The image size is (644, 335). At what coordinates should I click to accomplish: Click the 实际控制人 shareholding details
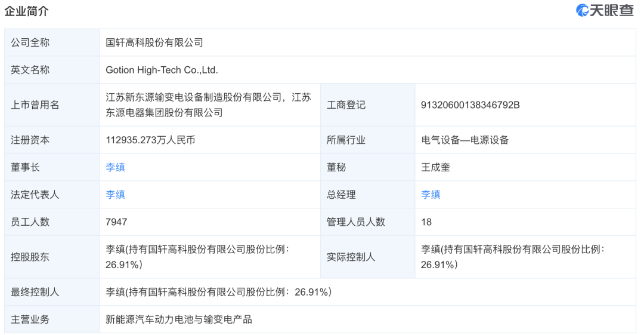coord(513,257)
